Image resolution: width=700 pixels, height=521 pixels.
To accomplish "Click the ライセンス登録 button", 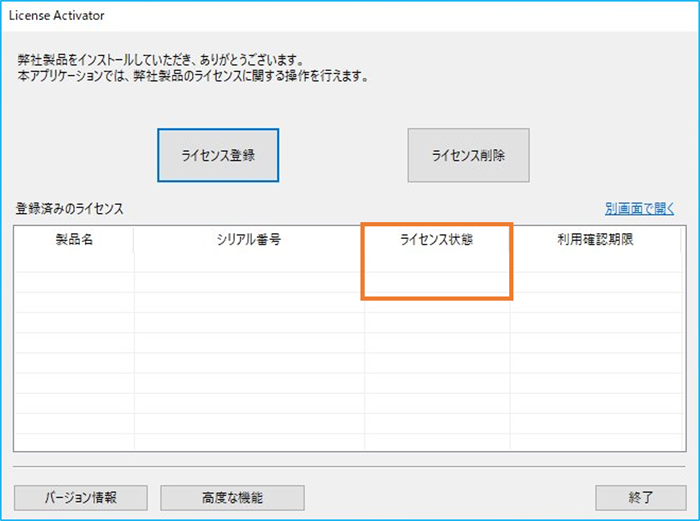I will (217, 155).
